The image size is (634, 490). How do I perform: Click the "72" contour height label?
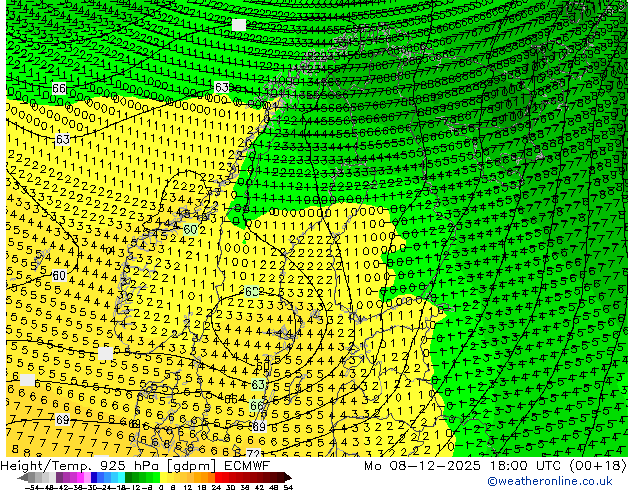[x=253, y=454]
